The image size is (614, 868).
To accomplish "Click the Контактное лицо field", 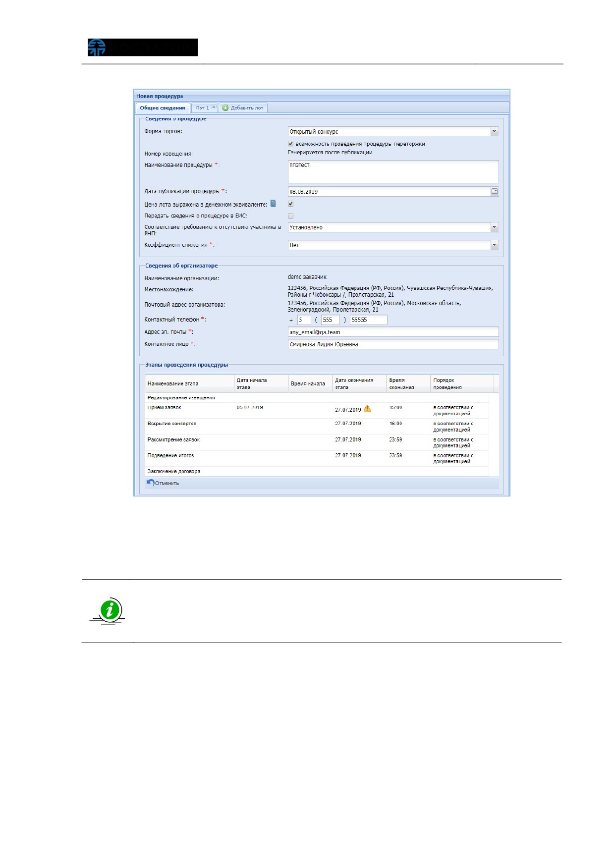I will point(393,344).
